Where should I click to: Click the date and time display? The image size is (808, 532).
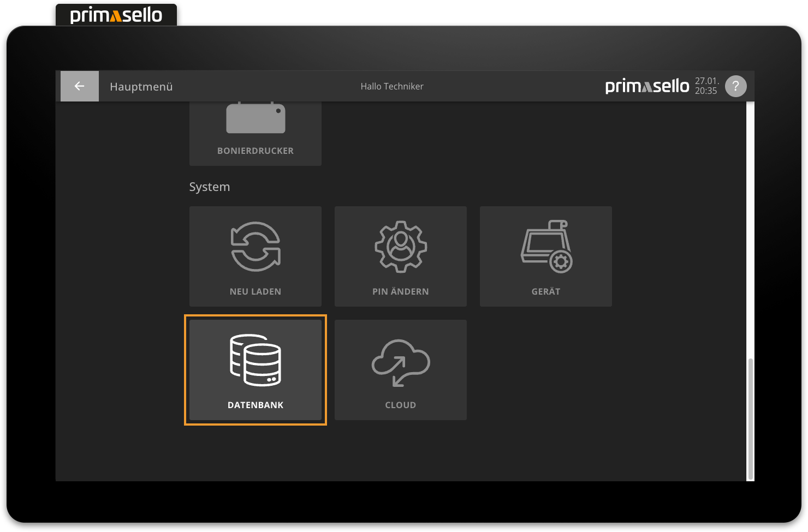point(706,86)
